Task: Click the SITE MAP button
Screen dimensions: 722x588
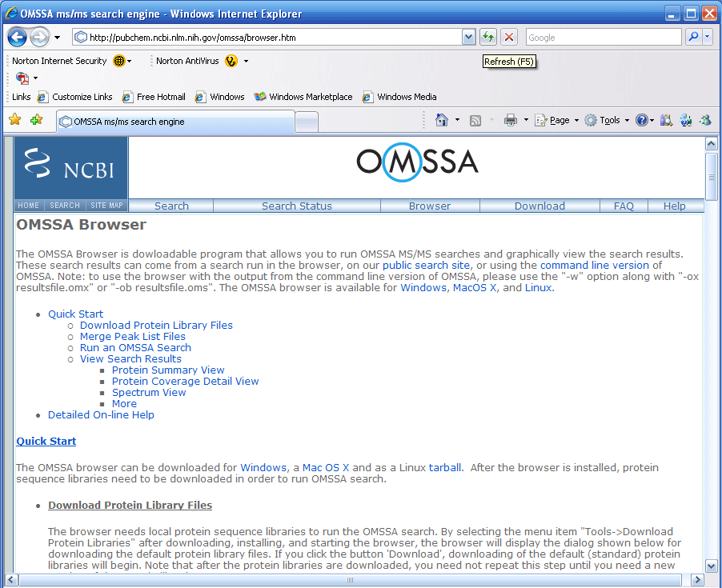Action: point(106,206)
